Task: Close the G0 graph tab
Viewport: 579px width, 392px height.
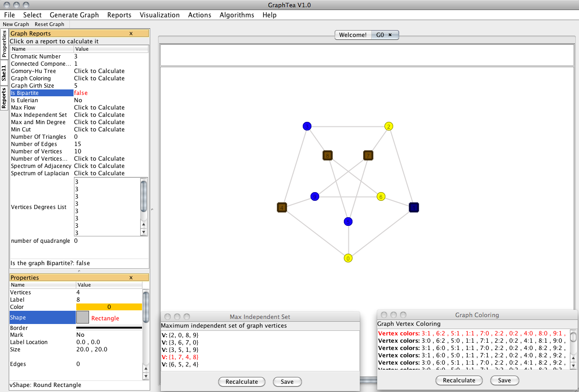Action: tap(390, 35)
